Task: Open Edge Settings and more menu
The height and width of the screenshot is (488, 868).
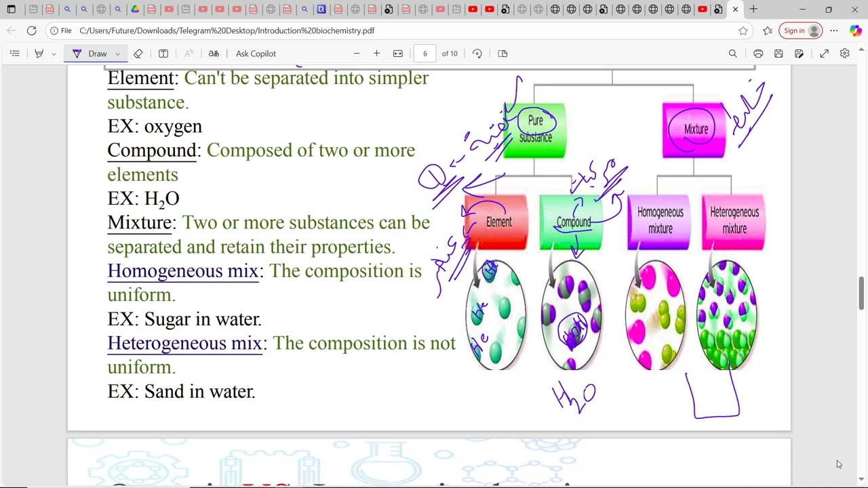Action: click(834, 30)
